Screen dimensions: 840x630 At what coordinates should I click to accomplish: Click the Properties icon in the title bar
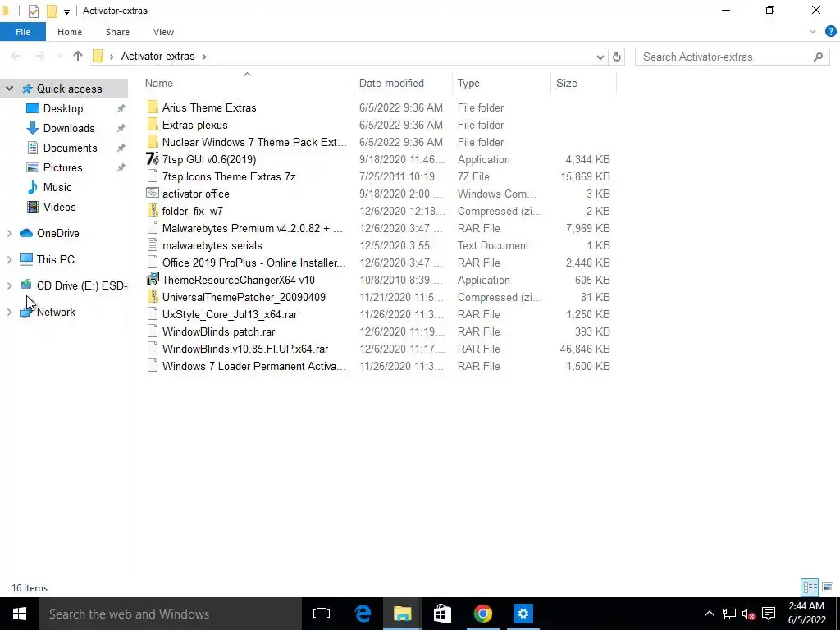point(33,11)
